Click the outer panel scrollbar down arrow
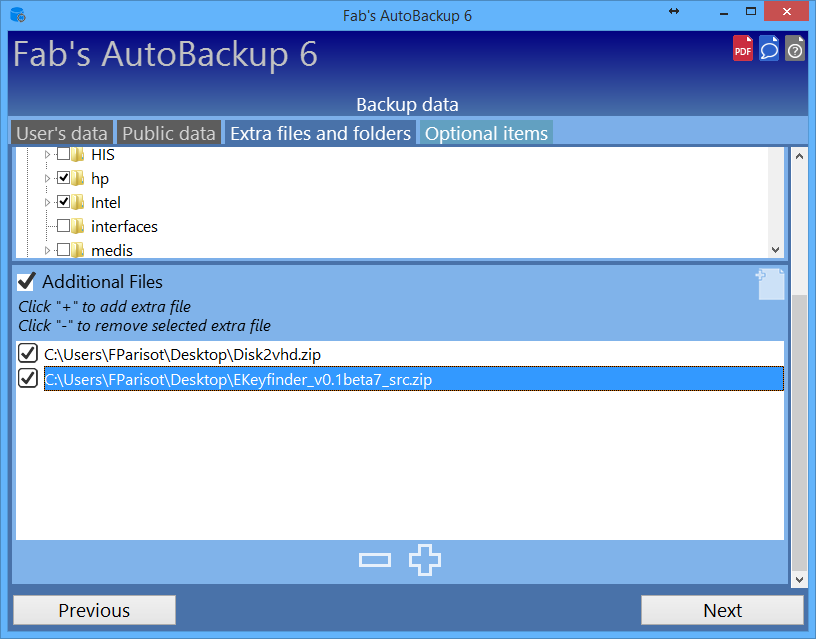The height and width of the screenshot is (639, 816). [799, 580]
